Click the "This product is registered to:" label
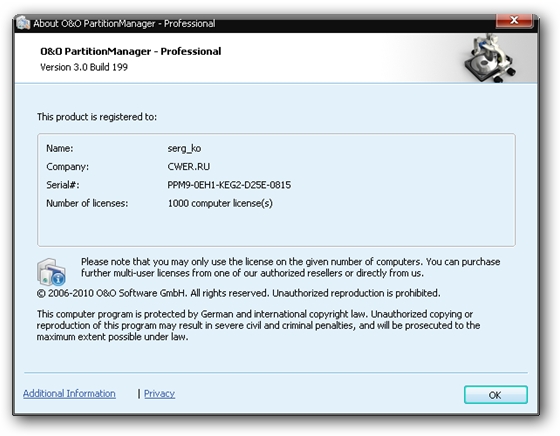Viewport: 560px width, 436px height. [97, 117]
